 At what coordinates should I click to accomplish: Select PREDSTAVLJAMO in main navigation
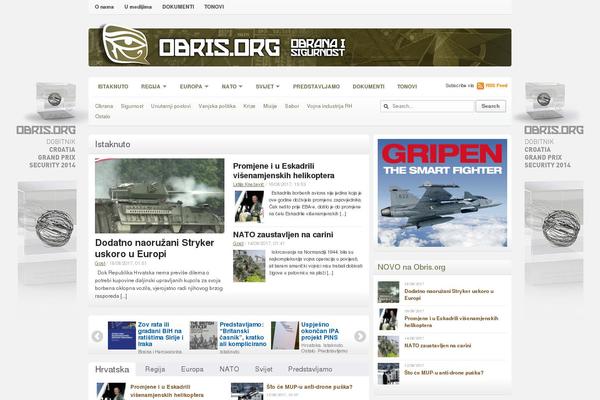[316, 87]
